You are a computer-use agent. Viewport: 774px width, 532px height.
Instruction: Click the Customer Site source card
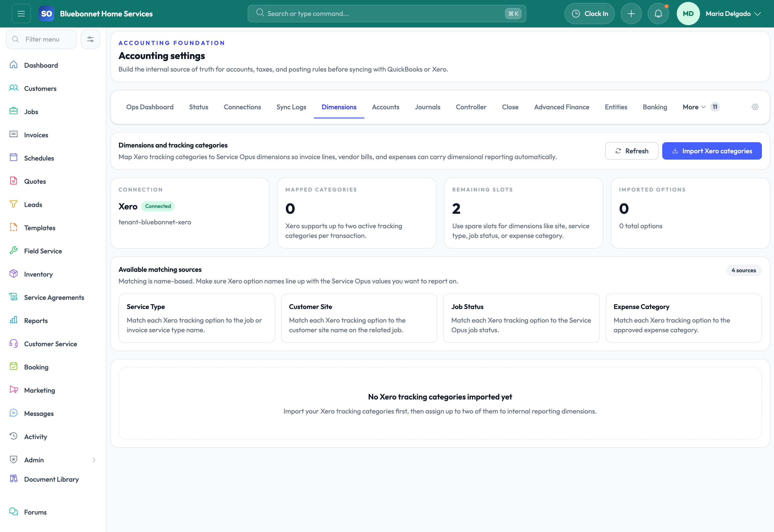(359, 318)
